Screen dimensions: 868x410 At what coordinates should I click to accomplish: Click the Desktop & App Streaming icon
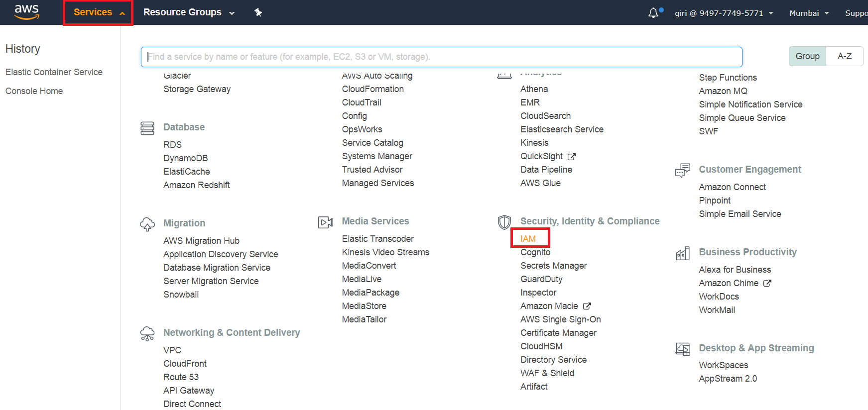(682, 349)
